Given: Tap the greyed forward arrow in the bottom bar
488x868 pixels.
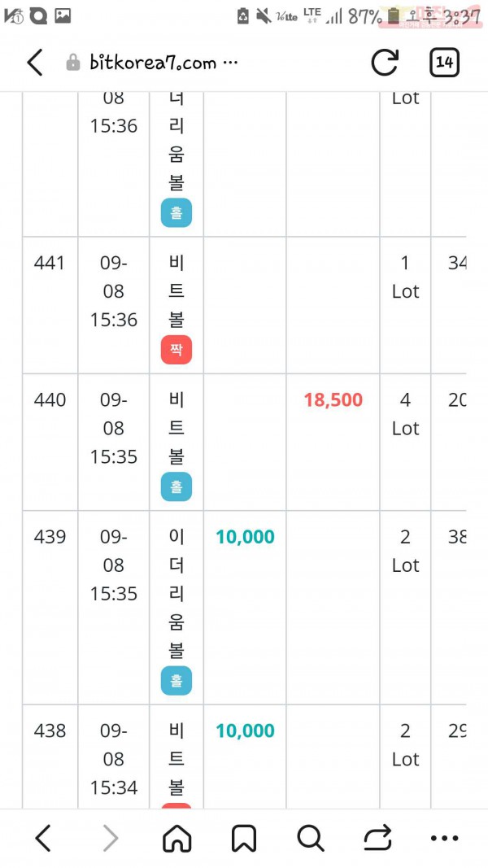Looking at the screenshot, I should [x=111, y=838].
